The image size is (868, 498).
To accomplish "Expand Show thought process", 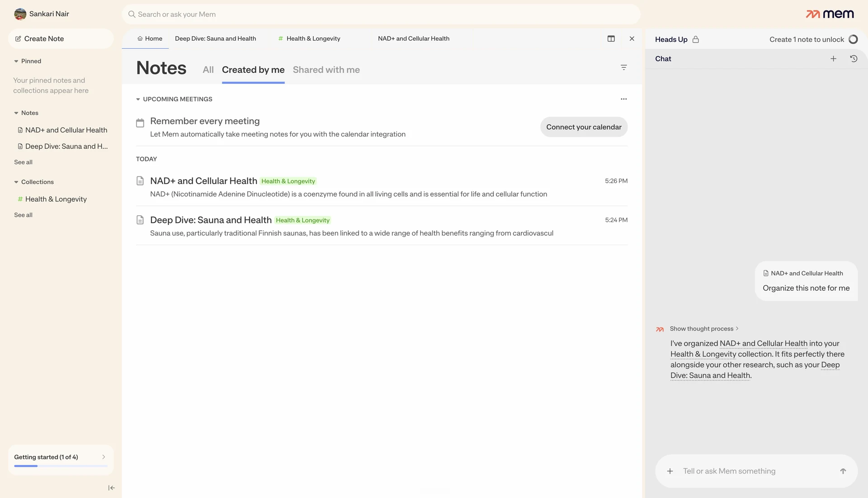I will [x=704, y=329].
